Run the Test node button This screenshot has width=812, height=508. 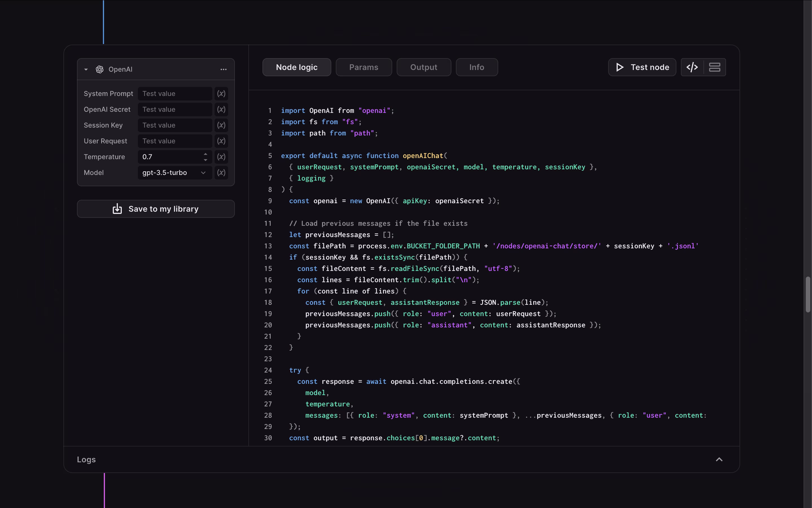[x=642, y=67]
